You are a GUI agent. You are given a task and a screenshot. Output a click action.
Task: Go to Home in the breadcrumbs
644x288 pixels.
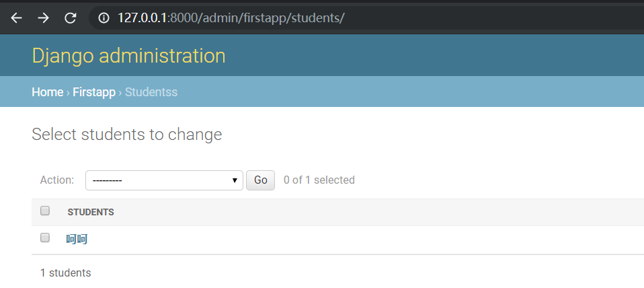pyautogui.click(x=48, y=92)
